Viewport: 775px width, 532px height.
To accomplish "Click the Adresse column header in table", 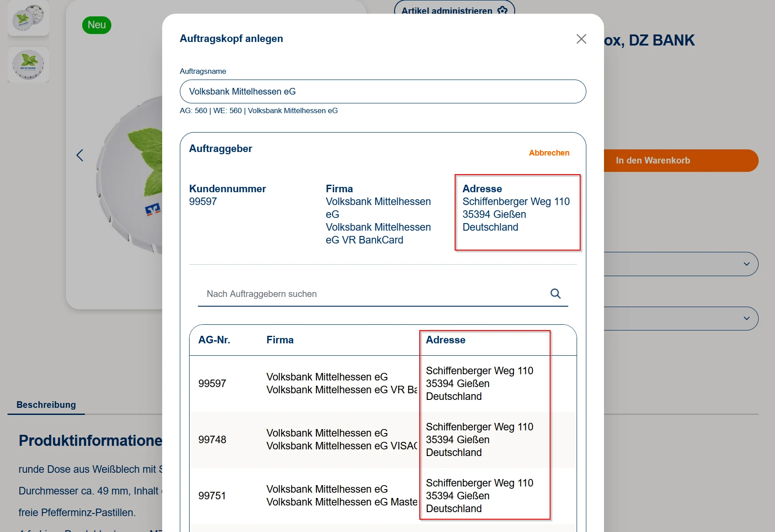I will (445, 340).
